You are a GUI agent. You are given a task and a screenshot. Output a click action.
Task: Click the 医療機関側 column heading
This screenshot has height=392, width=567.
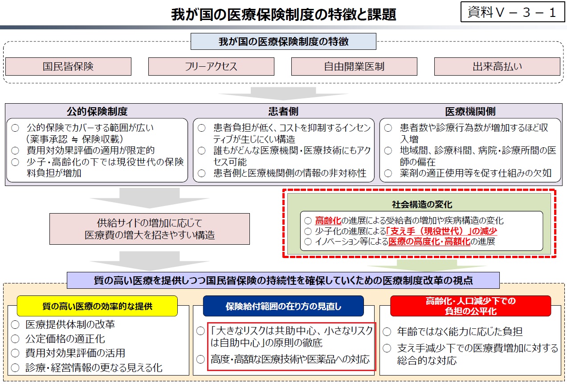pyautogui.click(x=470, y=111)
